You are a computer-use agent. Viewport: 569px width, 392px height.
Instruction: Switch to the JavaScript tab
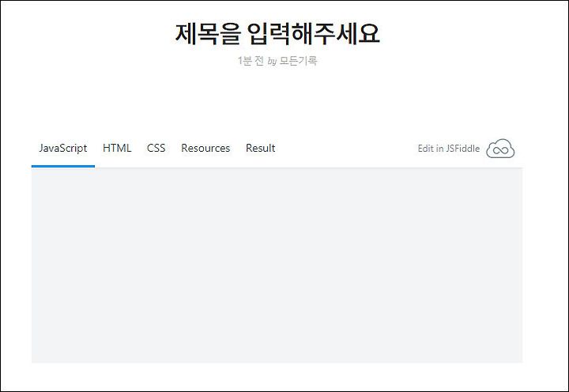coord(63,148)
